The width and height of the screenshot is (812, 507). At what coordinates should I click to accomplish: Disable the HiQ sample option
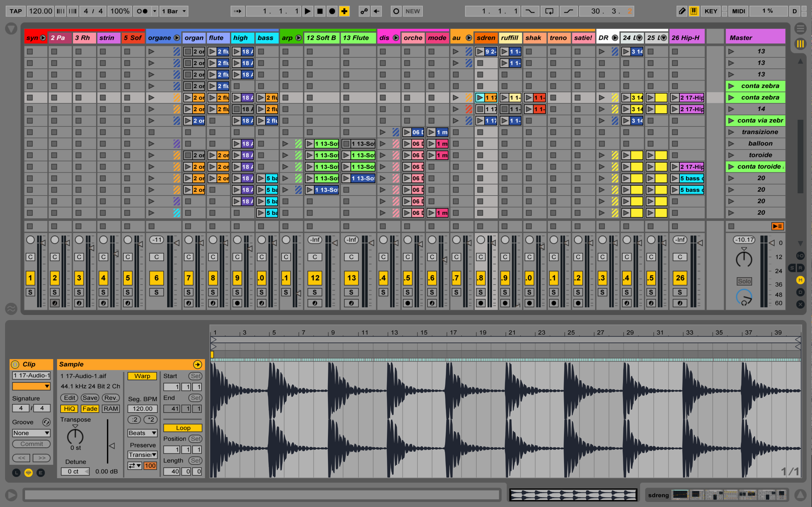click(69, 408)
